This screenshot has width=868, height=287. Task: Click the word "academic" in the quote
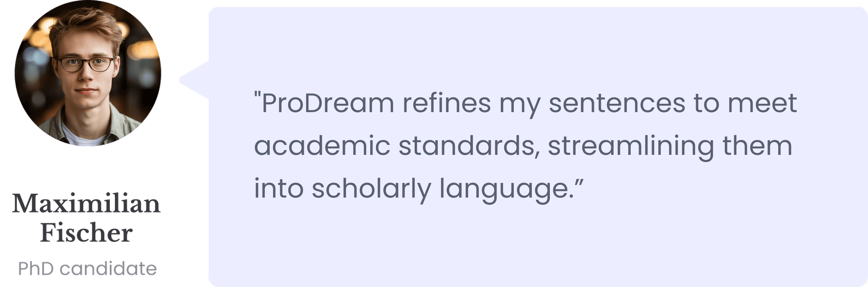pyautogui.click(x=322, y=146)
